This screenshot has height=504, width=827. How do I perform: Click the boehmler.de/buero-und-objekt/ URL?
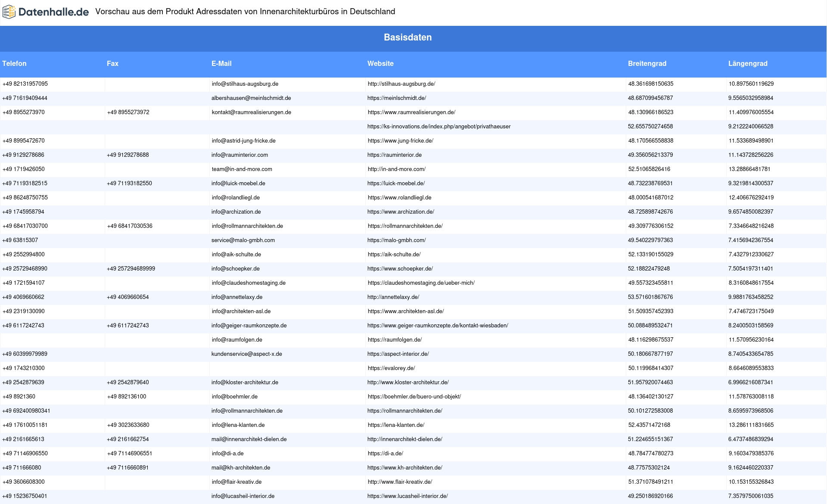pos(414,397)
